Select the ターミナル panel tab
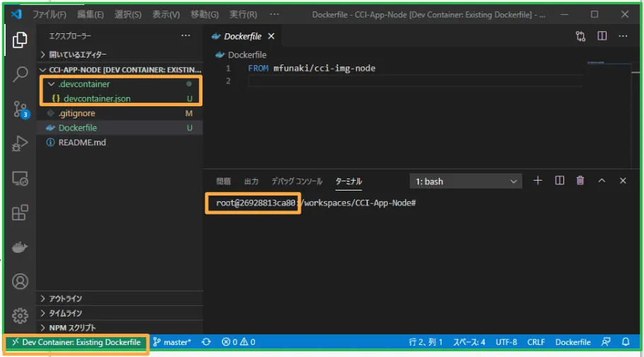The width and height of the screenshot is (644, 357). (349, 181)
